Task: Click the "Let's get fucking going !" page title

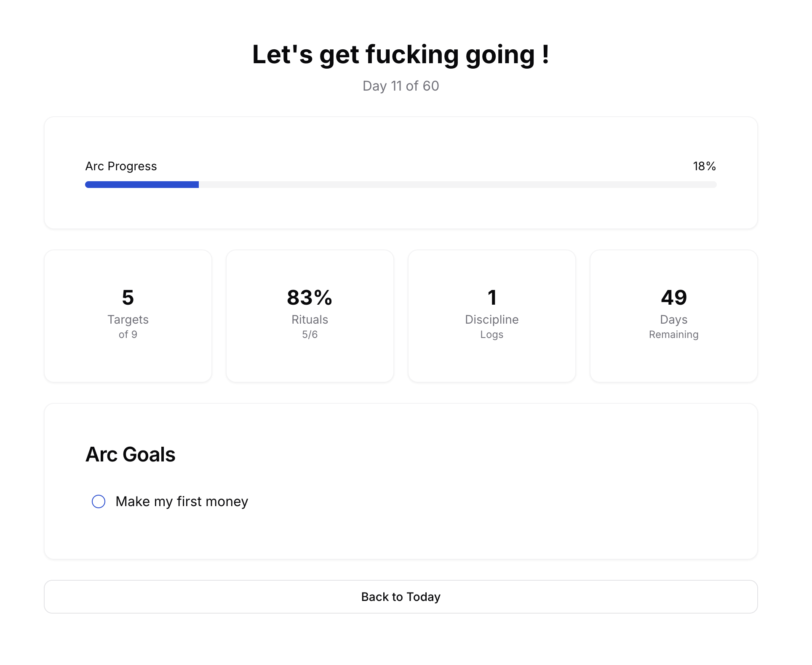Action: (x=401, y=55)
